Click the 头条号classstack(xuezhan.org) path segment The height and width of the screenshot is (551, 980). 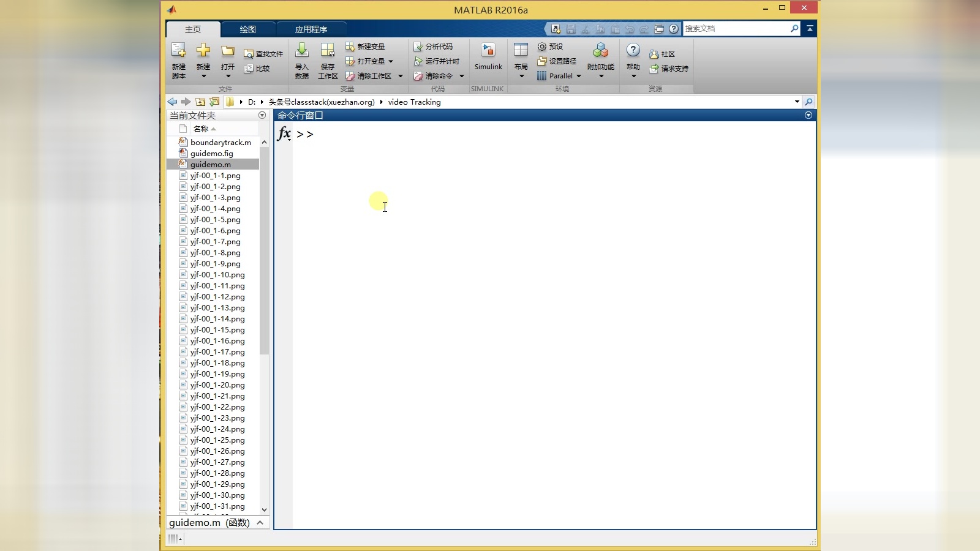tap(322, 102)
